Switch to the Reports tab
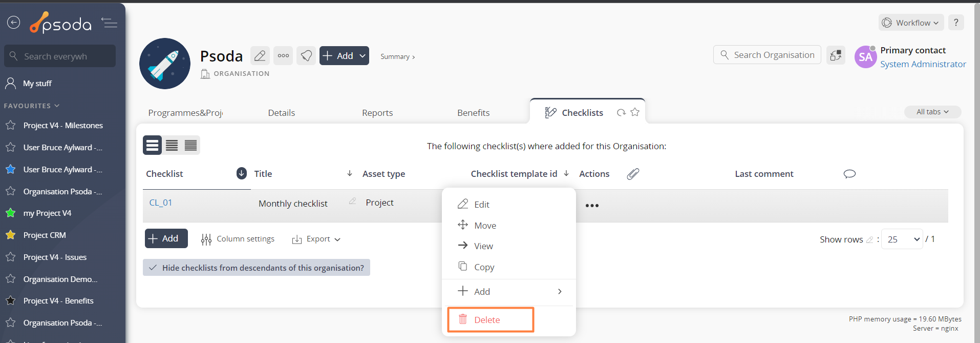 [x=377, y=113]
